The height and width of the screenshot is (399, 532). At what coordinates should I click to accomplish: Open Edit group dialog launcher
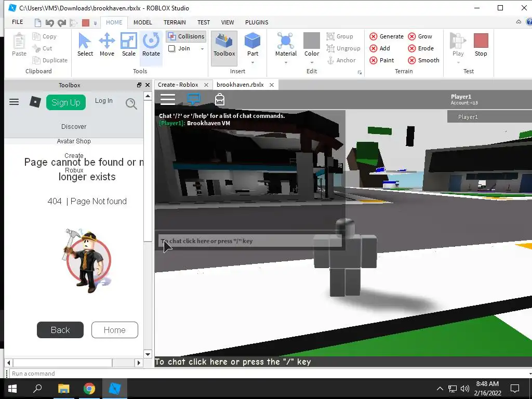(x=360, y=73)
